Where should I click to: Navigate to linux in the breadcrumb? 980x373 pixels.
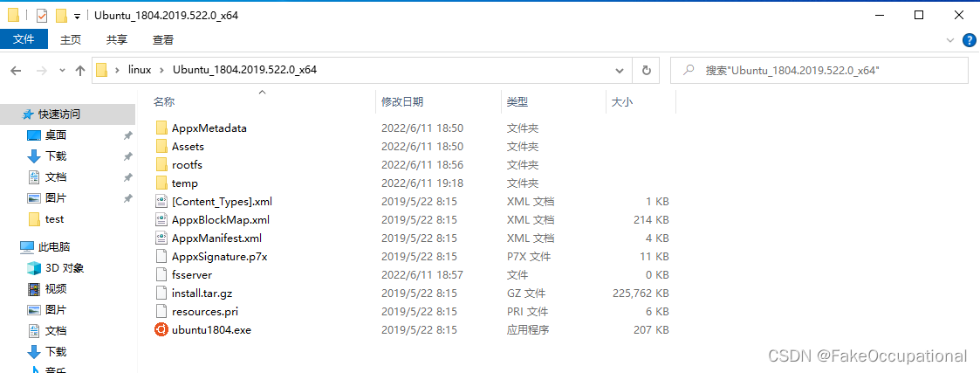(x=140, y=70)
